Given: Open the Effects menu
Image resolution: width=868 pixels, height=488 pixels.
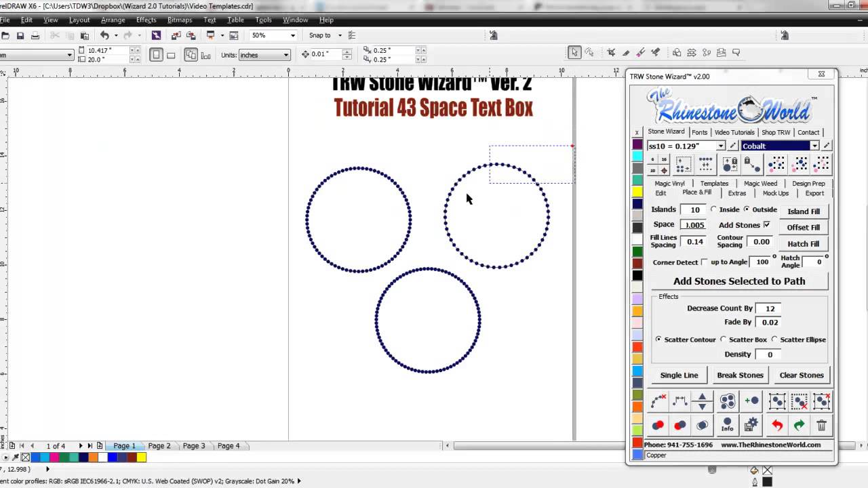Looking at the screenshot, I should [146, 20].
